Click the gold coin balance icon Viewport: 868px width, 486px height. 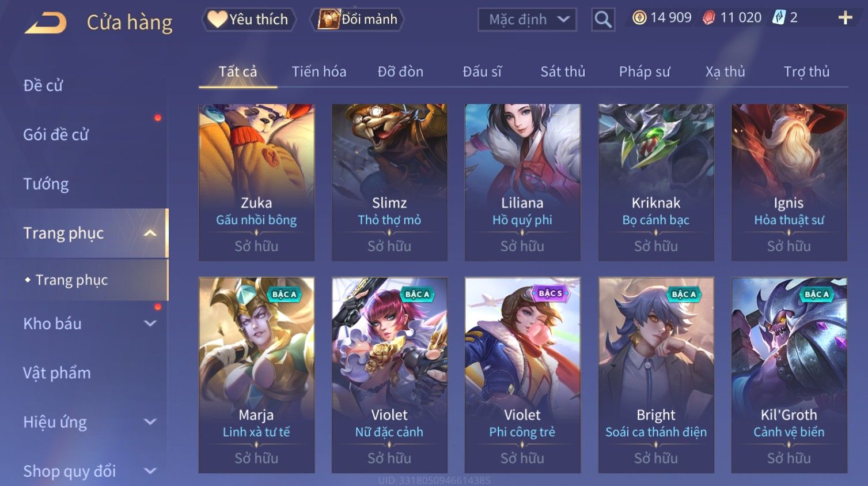[639, 18]
